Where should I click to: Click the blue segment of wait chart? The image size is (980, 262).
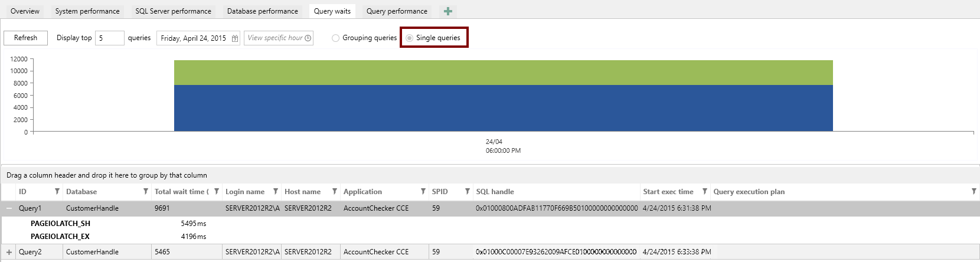(503, 108)
